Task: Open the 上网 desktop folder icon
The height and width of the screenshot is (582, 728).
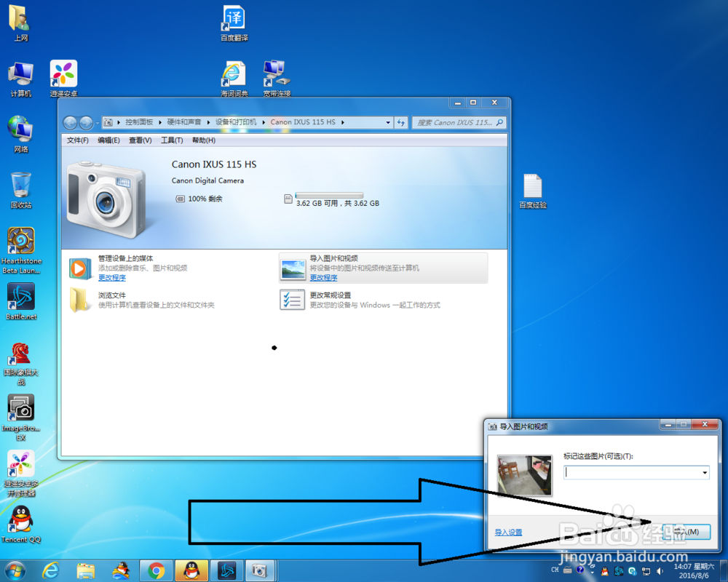Action: coord(20,23)
